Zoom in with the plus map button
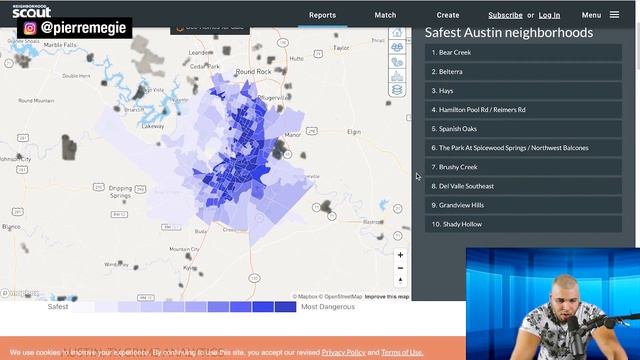This screenshot has width=640, height=360. click(400, 255)
